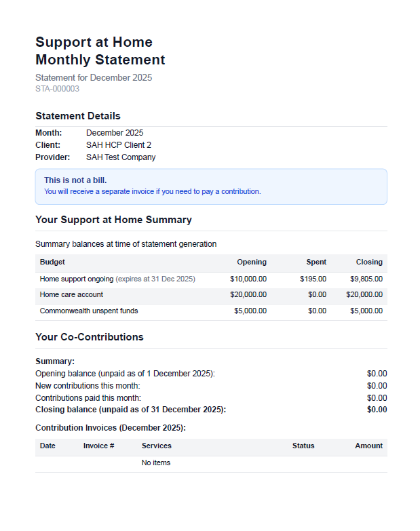Click the statement ID STA-000003

coord(58,89)
